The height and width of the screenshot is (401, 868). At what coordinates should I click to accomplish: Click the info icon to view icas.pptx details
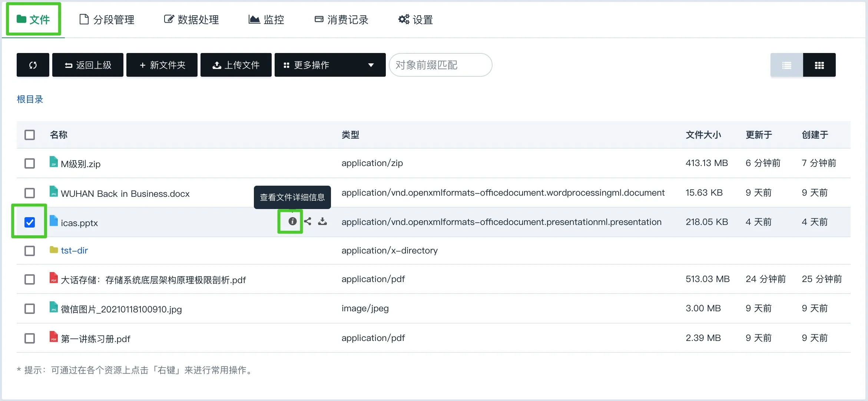292,221
